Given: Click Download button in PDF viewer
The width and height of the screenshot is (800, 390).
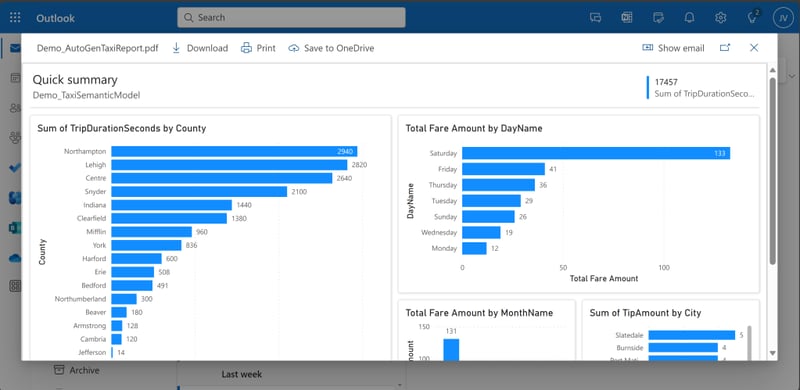Looking at the screenshot, I should point(200,48).
